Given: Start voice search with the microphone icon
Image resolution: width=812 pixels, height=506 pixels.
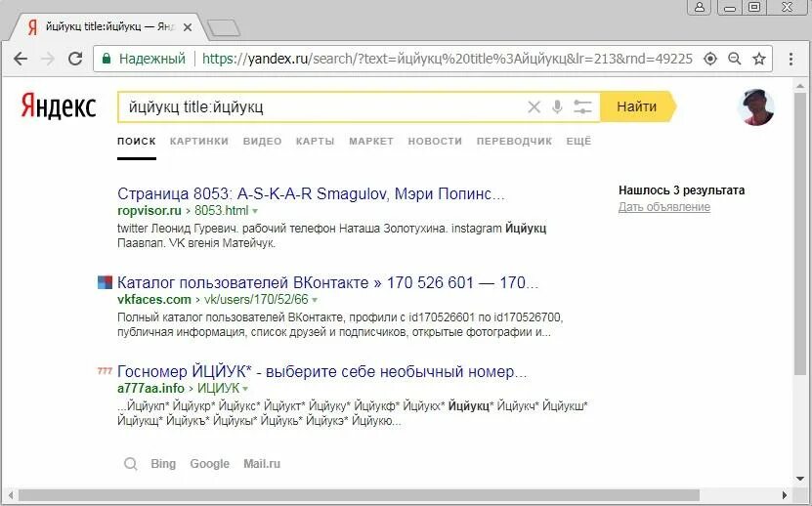Looking at the screenshot, I should [557, 107].
